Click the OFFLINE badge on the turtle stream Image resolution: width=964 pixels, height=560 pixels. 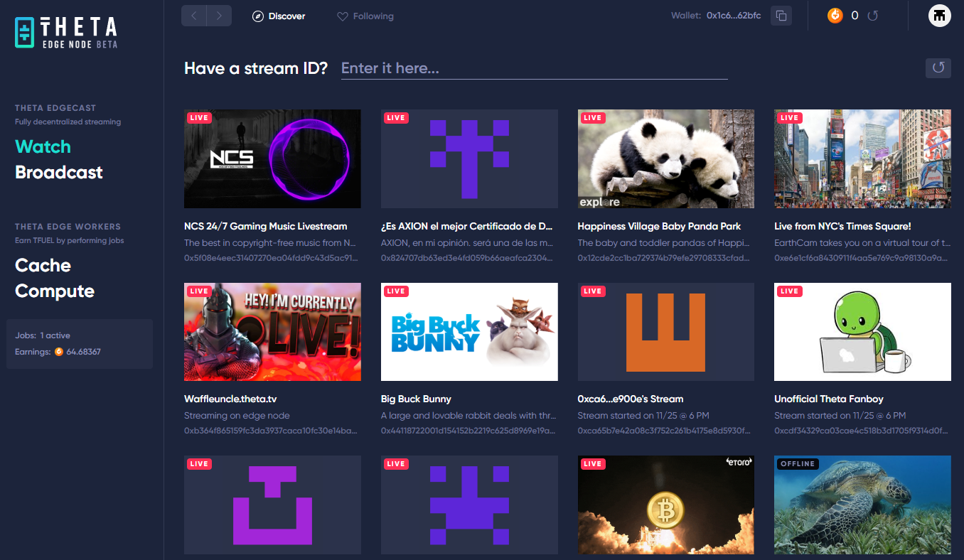797,464
